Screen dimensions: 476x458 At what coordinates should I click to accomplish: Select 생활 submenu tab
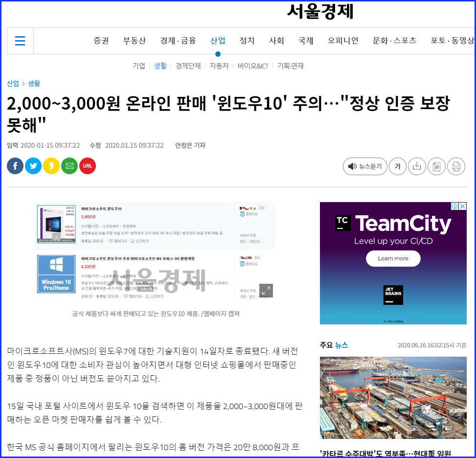point(160,66)
